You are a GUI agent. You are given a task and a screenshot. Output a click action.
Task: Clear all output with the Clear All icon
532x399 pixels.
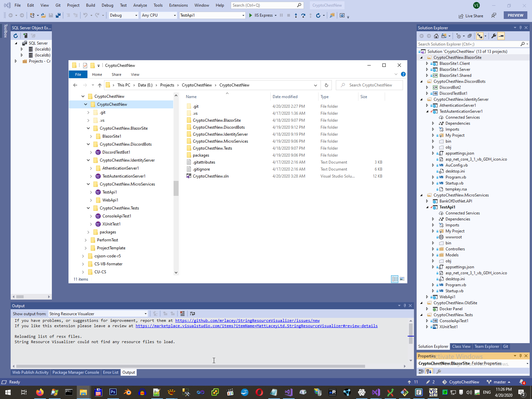tap(182, 314)
